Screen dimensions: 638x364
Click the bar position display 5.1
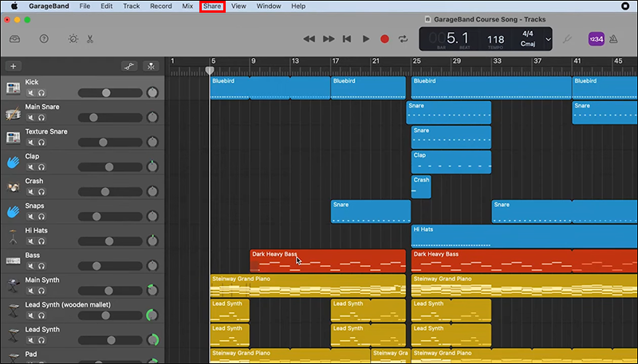(458, 38)
